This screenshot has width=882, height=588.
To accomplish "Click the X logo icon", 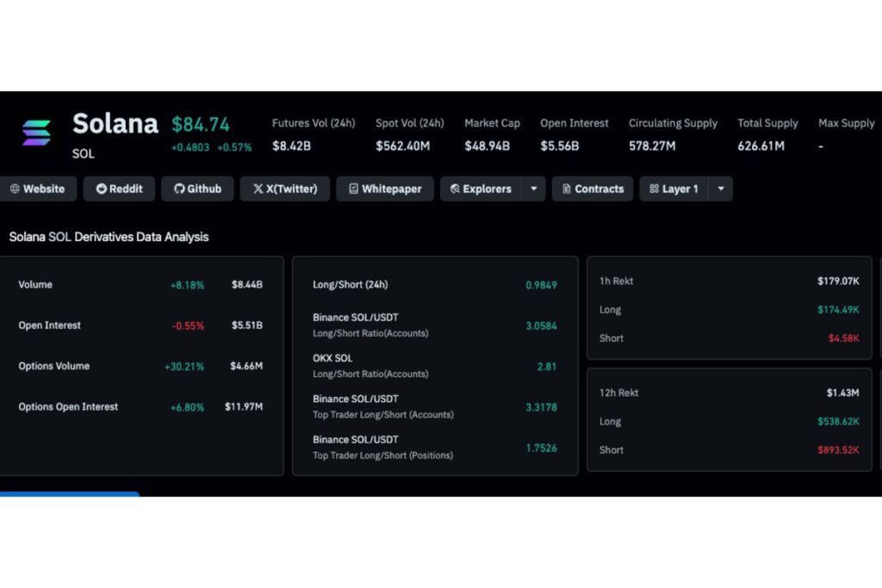I will [258, 189].
